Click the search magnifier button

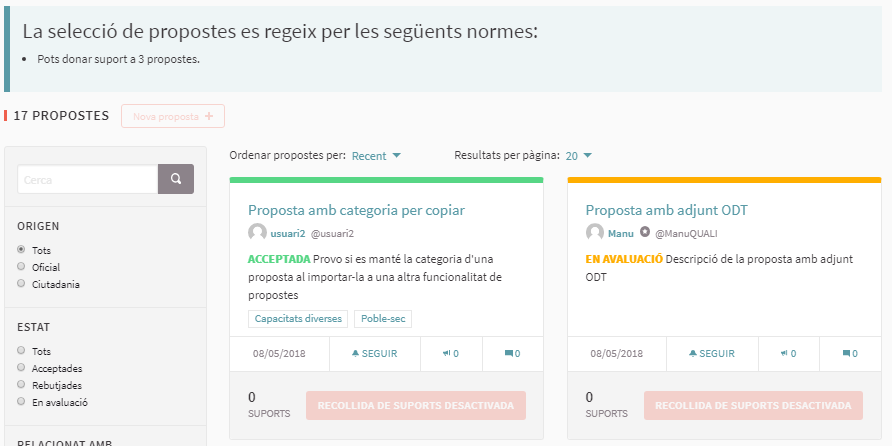click(176, 179)
